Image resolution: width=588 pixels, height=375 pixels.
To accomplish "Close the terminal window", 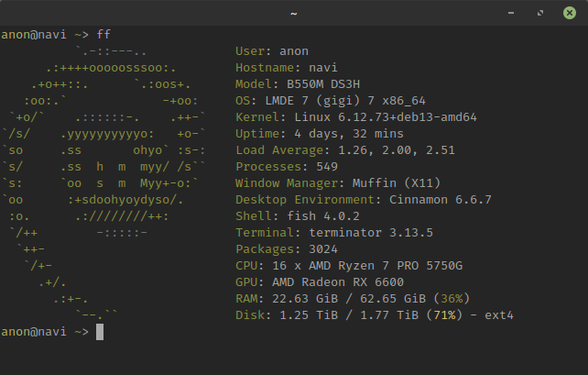I will (570, 13).
